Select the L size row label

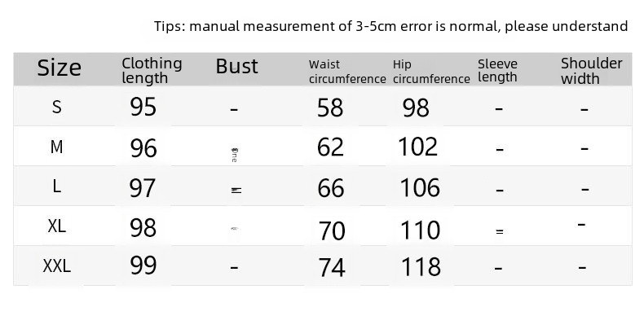[57, 187]
